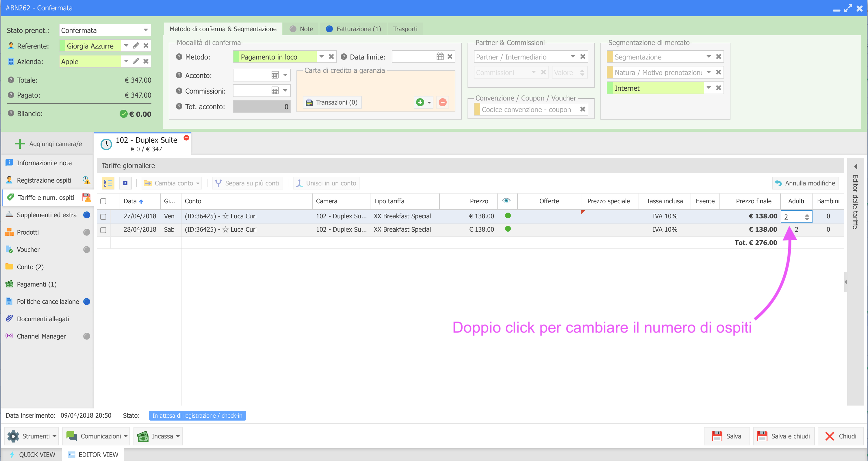Open the Metodo dropdown arrow
Viewport: 868px width, 461px height.
coord(322,57)
